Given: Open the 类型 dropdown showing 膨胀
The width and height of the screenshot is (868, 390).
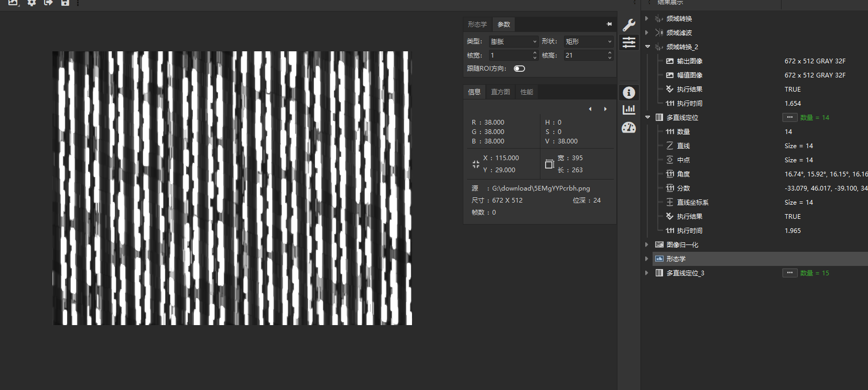Looking at the screenshot, I should click(x=513, y=41).
